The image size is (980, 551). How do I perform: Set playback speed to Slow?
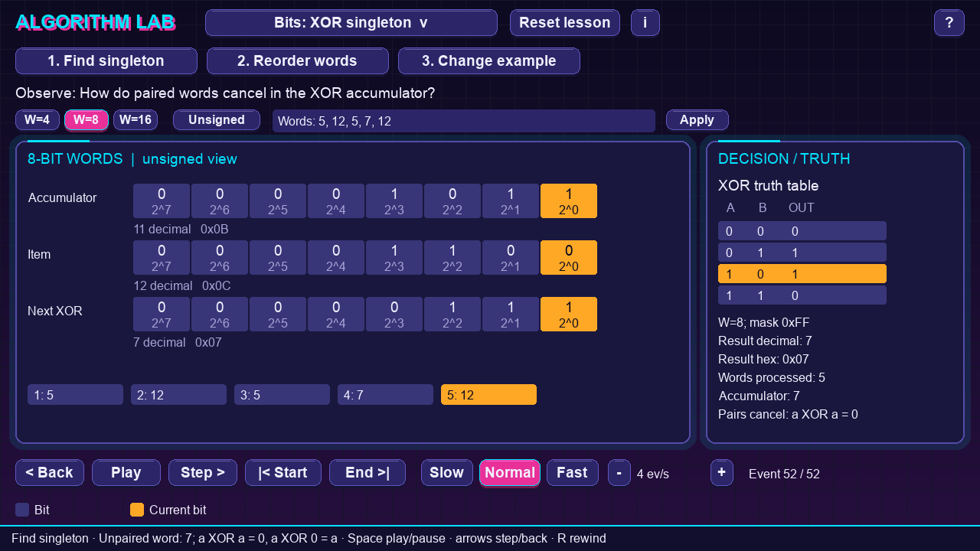[x=447, y=473]
